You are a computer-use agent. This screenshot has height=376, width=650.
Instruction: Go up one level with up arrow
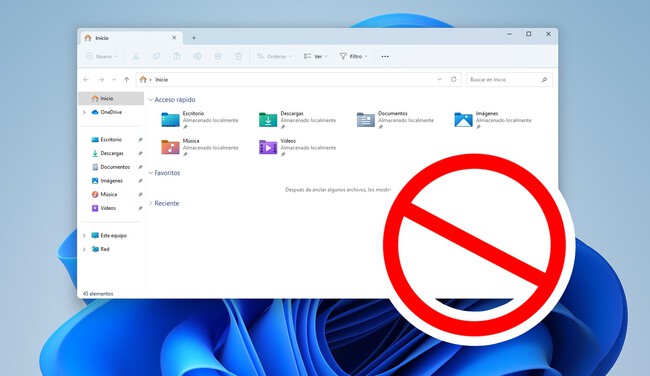click(126, 80)
